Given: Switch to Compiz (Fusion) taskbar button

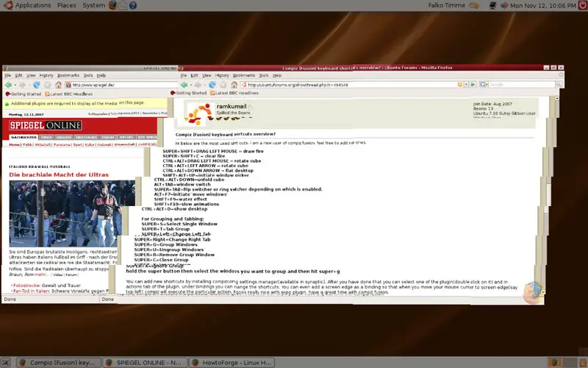Looking at the screenshot, I should pos(60,362).
